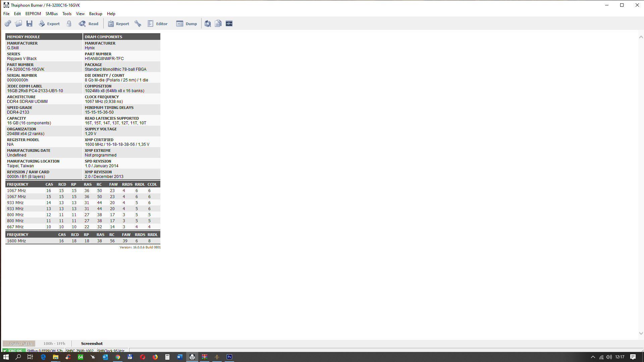Launch Microsoft Edge from taskbar
This screenshot has width=644, height=362.
[43, 357]
